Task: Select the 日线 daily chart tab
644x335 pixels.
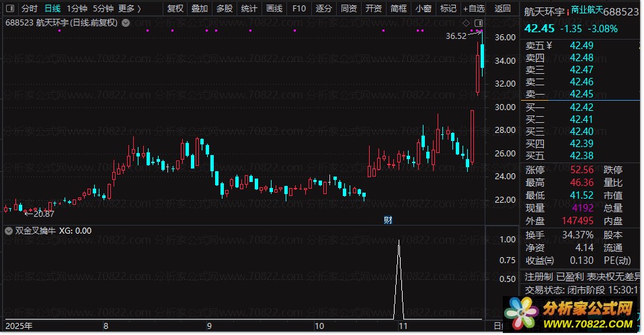Action: pos(52,8)
